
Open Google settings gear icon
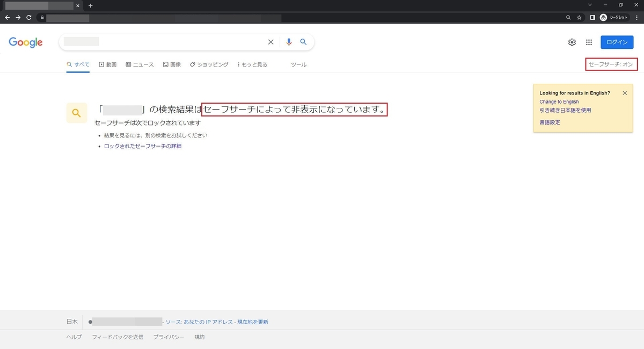click(572, 42)
